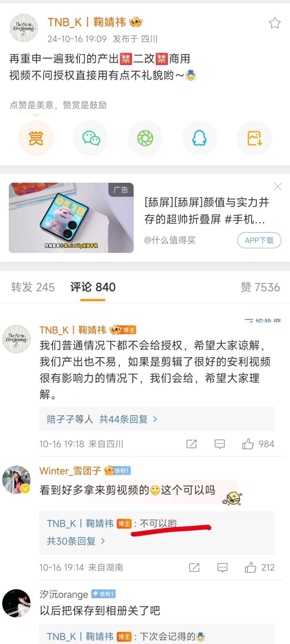This screenshot has height=644, width=290.
Task: Tap the APP下载 button
Action: (259, 240)
